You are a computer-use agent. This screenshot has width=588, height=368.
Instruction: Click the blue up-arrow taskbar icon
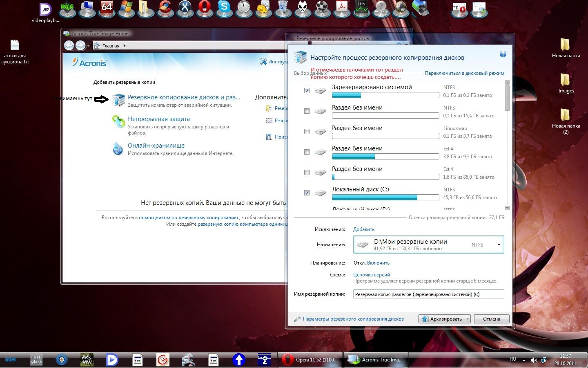(239, 359)
